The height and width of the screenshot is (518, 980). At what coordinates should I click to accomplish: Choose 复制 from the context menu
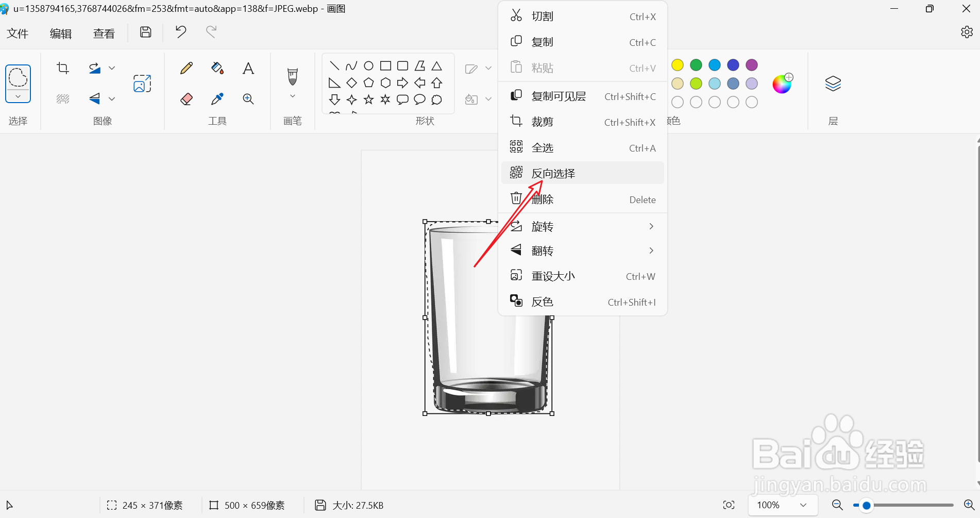point(582,42)
